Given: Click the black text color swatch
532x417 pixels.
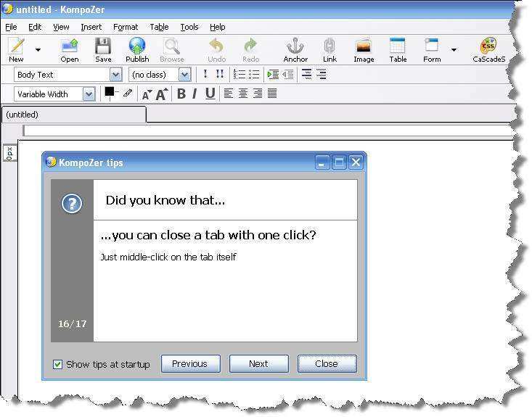Looking at the screenshot, I should coord(110,91).
